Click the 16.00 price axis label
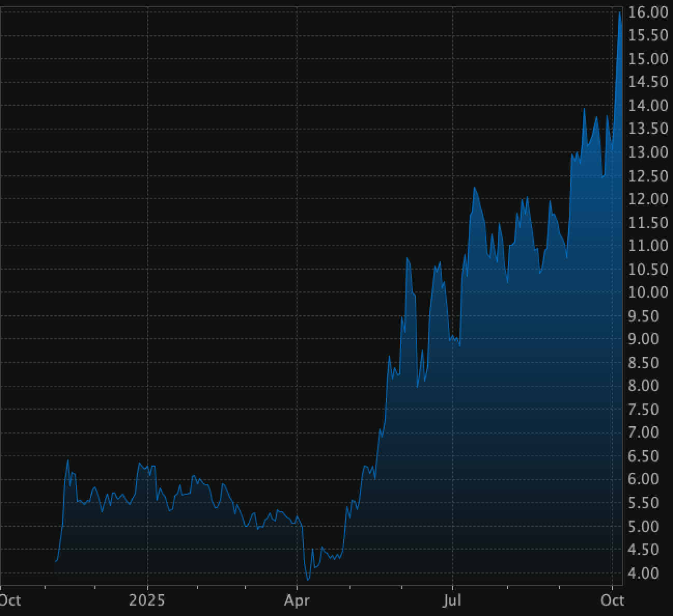 tap(648, 12)
